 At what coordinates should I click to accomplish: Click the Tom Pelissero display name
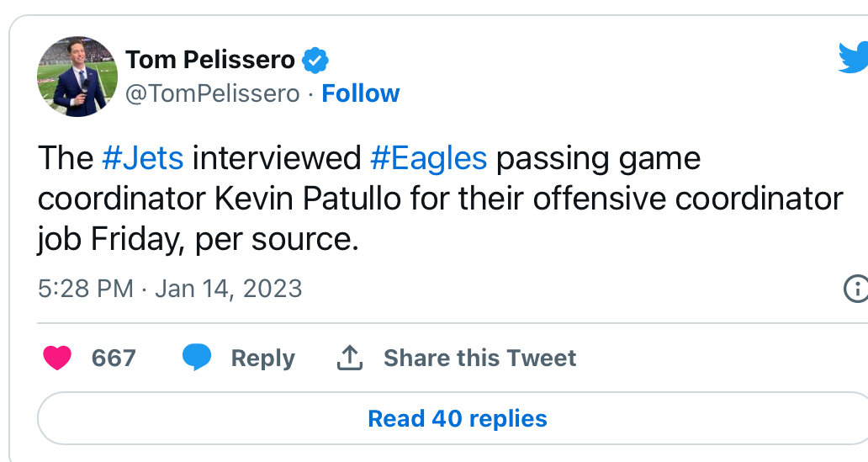point(210,61)
